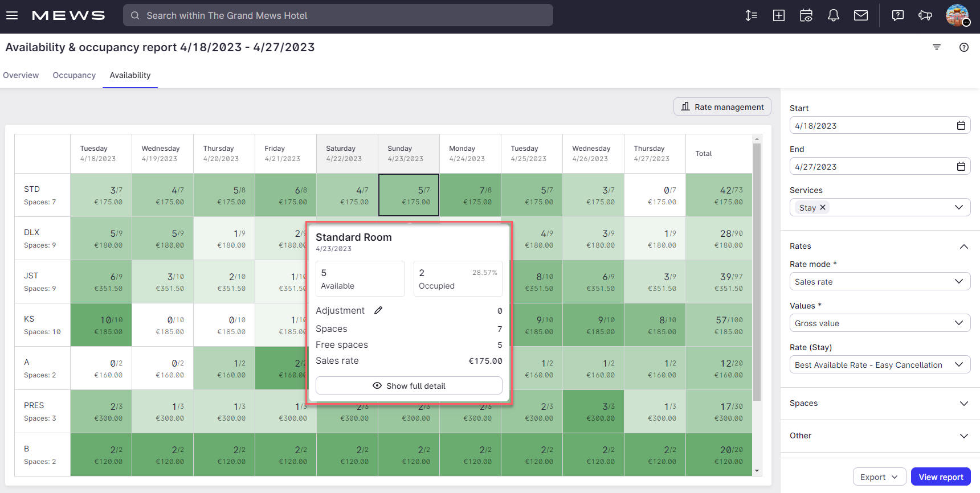Viewport: 980px width, 493px height.
Task: Open the hamburger main menu
Action: pyautogui.click(x=12, y=15)
